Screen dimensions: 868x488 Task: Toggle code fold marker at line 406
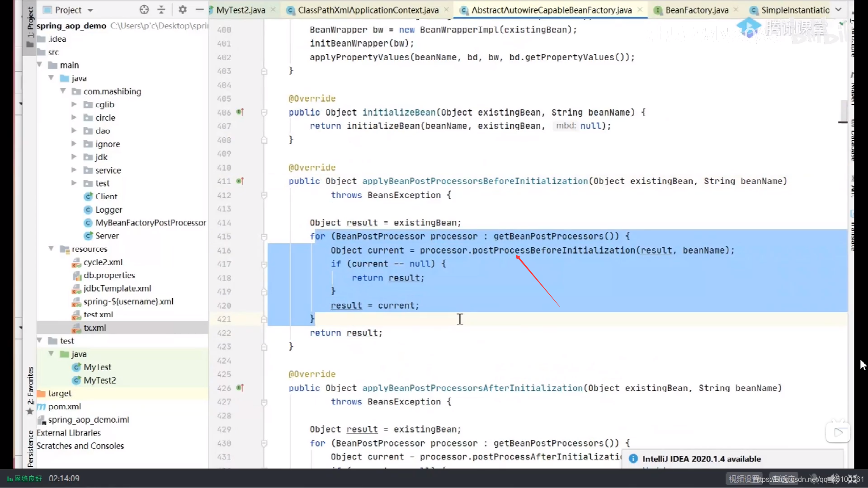pos(264,113)
